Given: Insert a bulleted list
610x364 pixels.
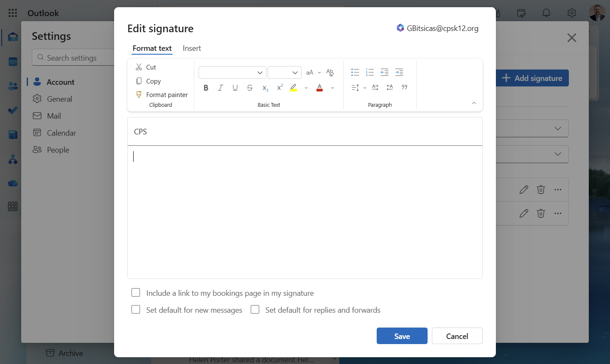Looking at the screenshot, I should (x=355, y=72).
